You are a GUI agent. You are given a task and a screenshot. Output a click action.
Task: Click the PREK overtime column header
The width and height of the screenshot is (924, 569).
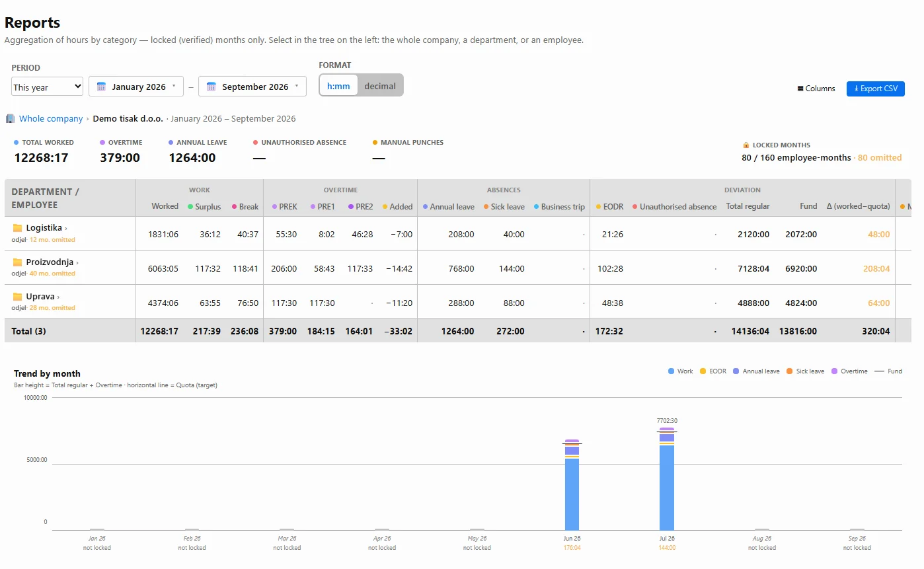pos(285,207)
